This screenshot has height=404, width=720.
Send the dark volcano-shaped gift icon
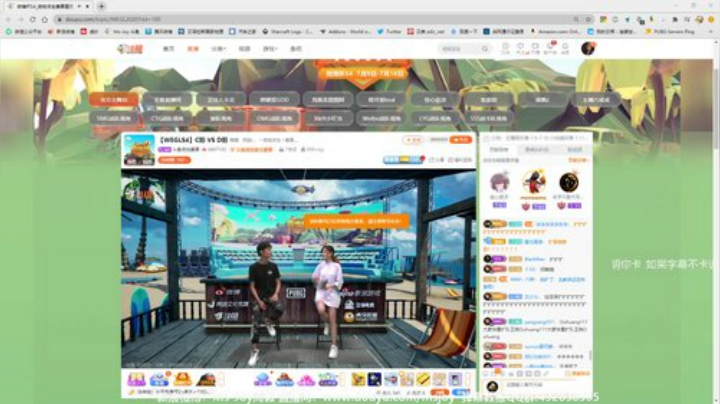point(205,379)
